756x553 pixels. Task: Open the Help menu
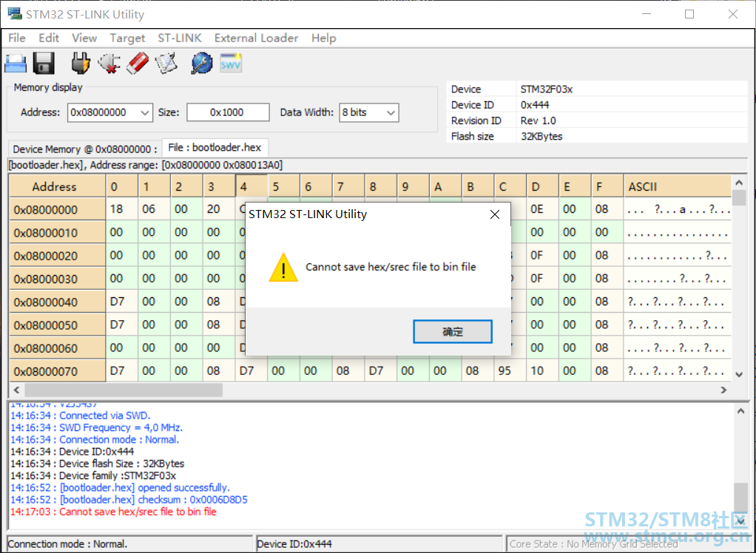pos(323,38)
